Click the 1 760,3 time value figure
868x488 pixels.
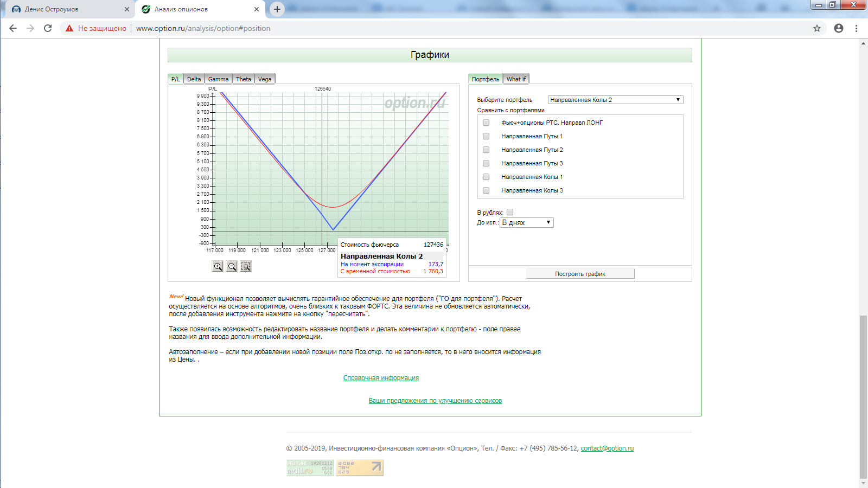433,271
